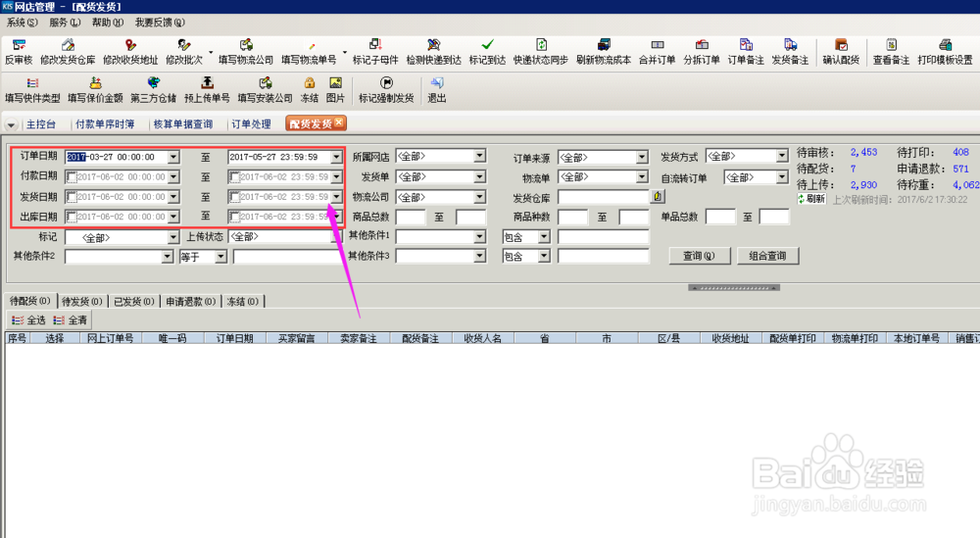Close the 配货发货 tab
This screenshot has height=538, width=980.
(338, 122)
